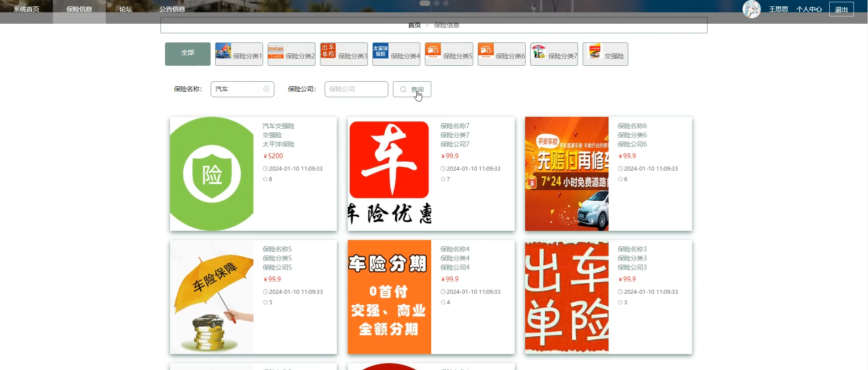Go to the 论坛 menu item

click(x=126, y=9)
